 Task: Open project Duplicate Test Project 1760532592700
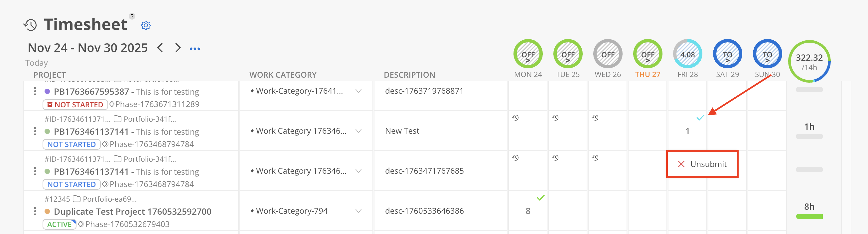pyautogui.click(x=132, y=212)
